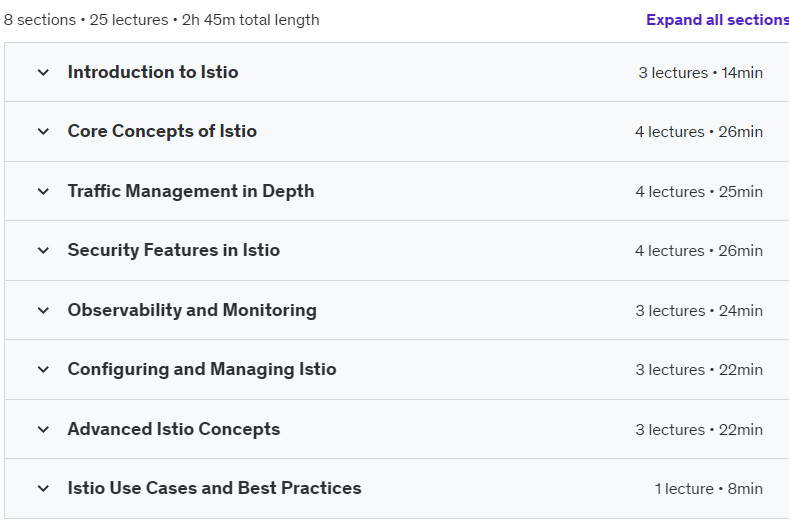Viewport: 789px width, 524px height.
Task: Expand the Introduction to Istio chevron
Action: [43, 72]
